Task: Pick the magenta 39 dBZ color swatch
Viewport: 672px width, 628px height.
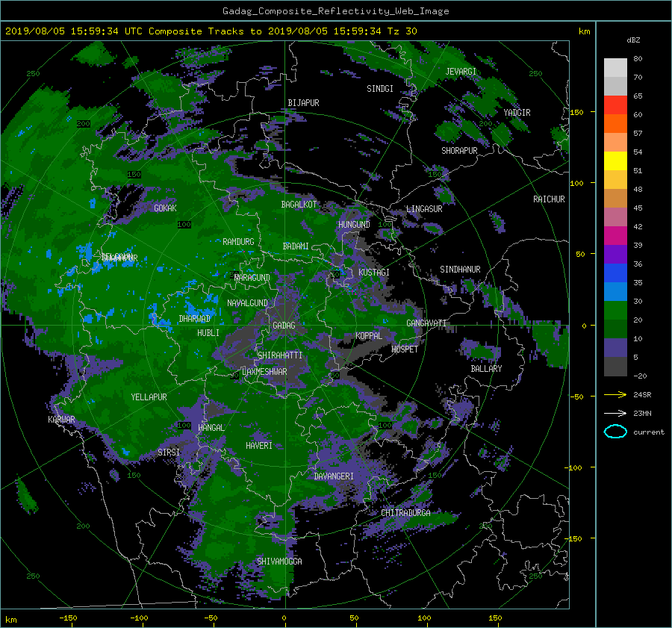Action: tap(615, 236)
